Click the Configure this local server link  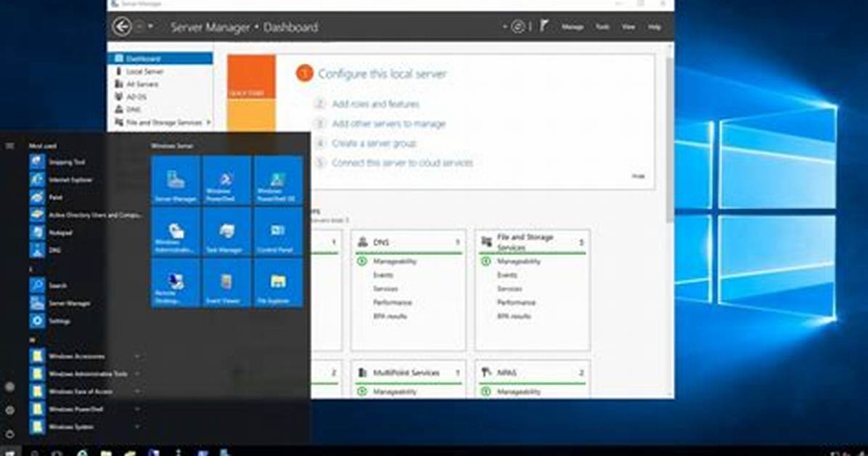[382, 73]
